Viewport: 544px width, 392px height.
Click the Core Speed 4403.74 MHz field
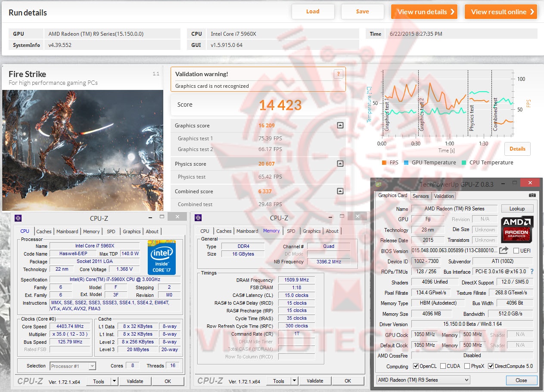pyautogui.click(x=70, y=327)
